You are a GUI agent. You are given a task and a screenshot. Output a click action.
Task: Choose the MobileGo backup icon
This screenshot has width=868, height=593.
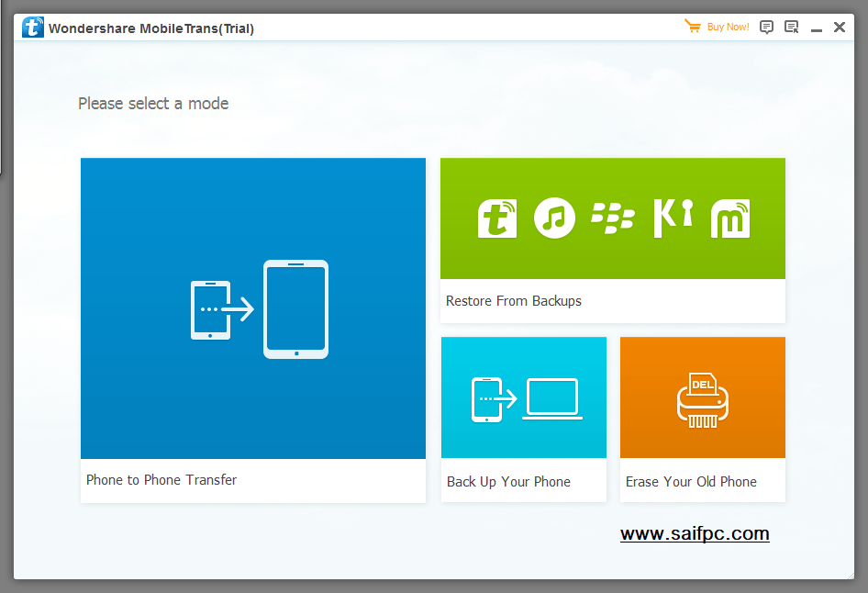click(x=730, y=218)
